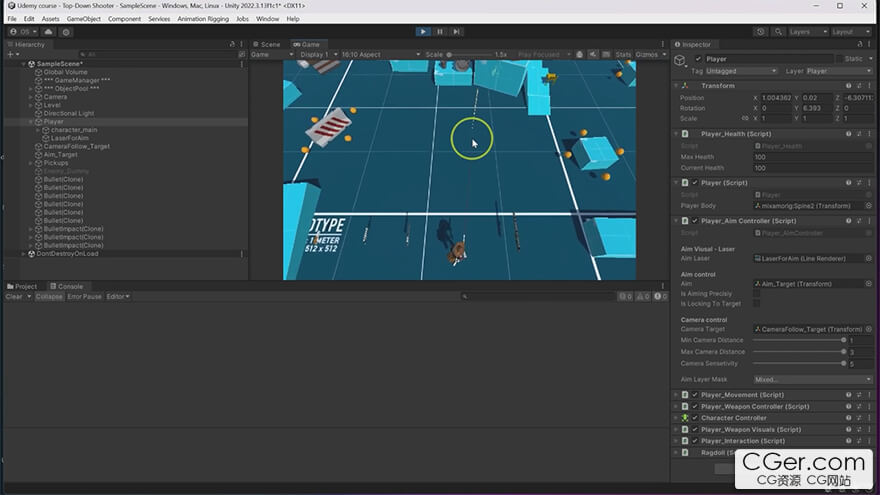This screenshot has width=880, height=495.
Task: Adjust the Camera Sensetivity slider
Action: coord(799,364)
